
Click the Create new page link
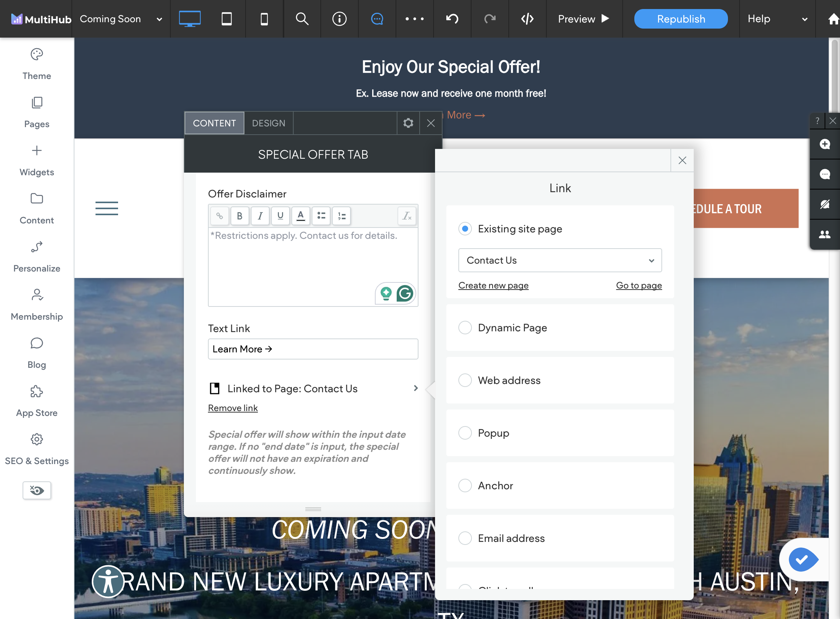(x=493, y=285)
